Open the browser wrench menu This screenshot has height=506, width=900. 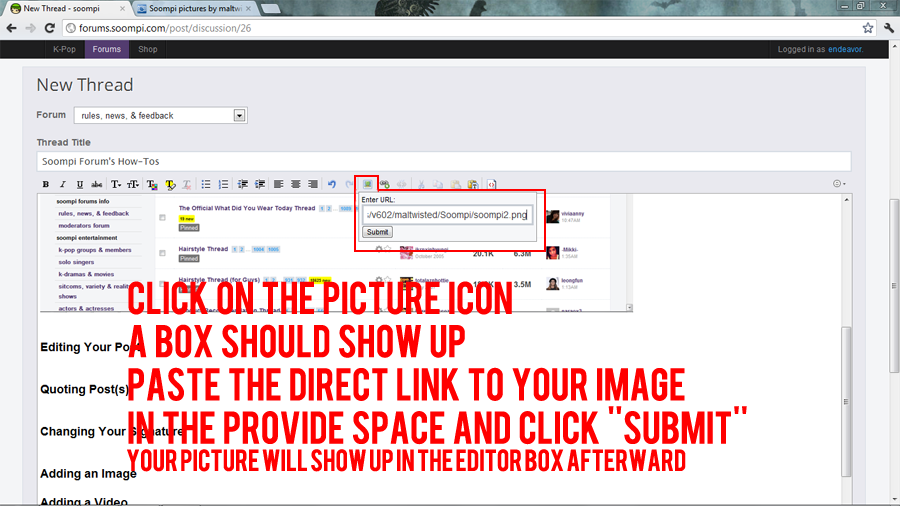(x=889, y=28)
